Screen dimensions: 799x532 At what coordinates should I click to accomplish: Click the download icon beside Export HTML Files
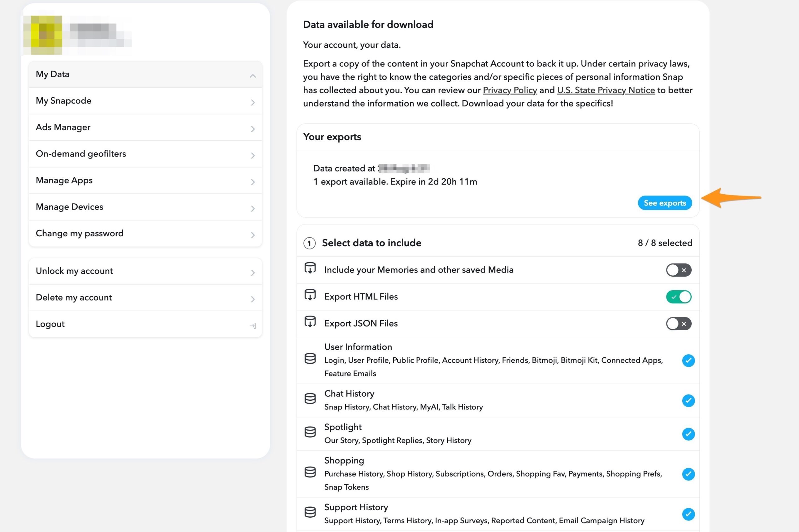click(x=310, y=295)
